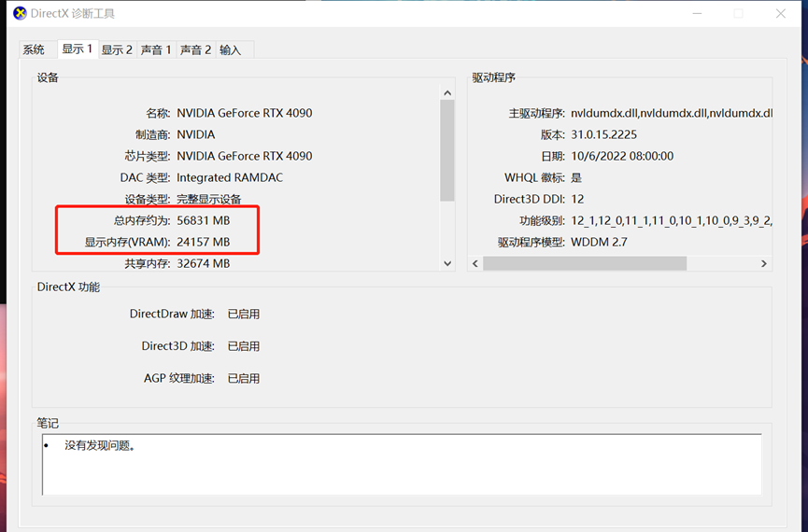Click the driver panel scroll right arrow
This screenshot has height=532, width=808.
764,264
